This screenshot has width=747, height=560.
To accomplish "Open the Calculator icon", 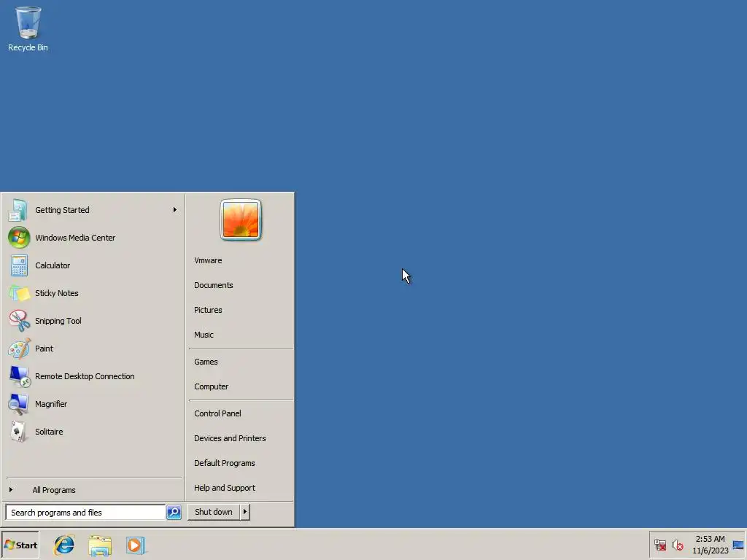I will coord(18,265).
